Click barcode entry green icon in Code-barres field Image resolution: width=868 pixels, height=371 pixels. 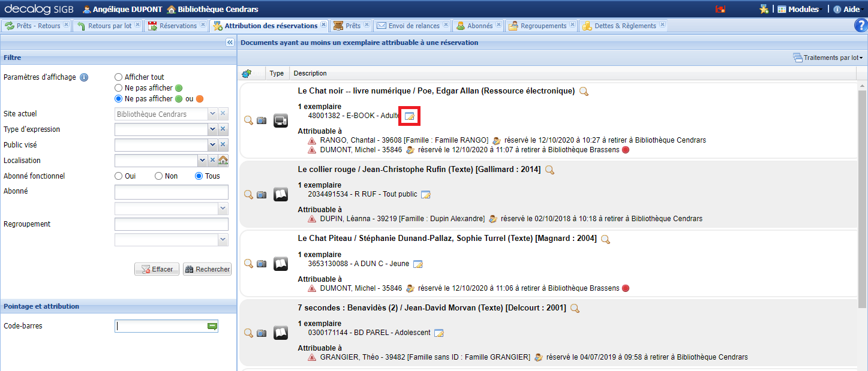click(212, 326)
